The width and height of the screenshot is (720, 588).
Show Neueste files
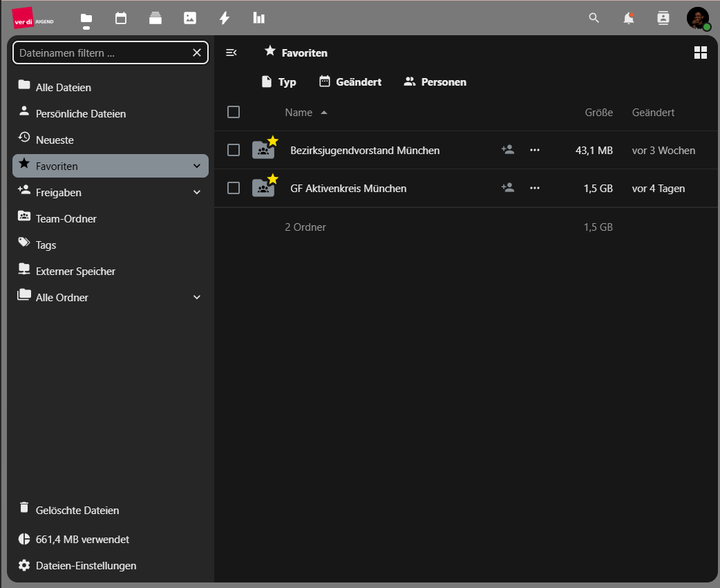[110, 140]
